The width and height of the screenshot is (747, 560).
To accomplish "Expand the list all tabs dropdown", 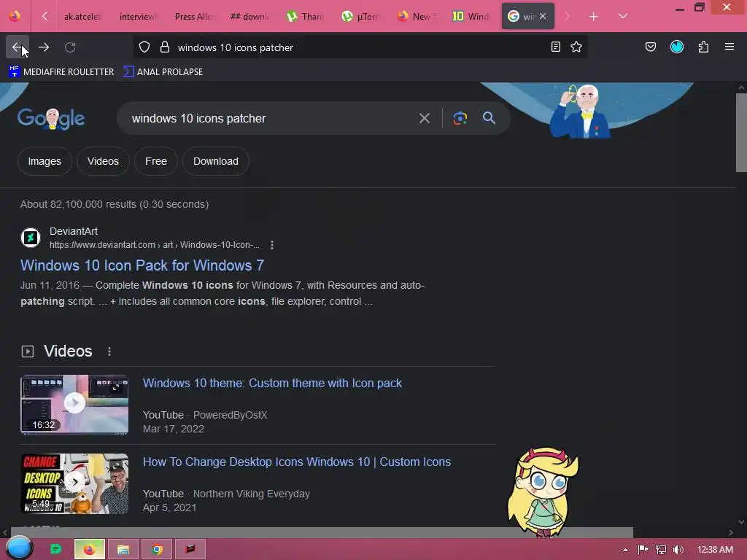I will pos(623,16).
